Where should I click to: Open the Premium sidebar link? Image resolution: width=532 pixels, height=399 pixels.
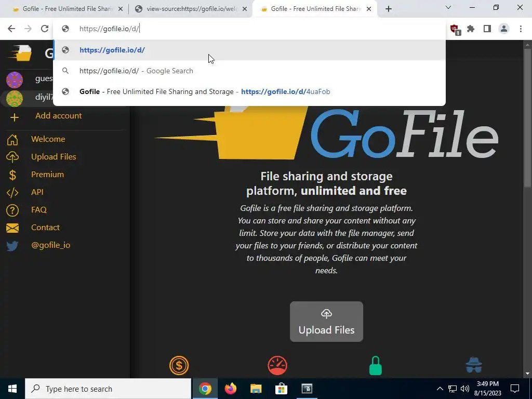point(47,175)
